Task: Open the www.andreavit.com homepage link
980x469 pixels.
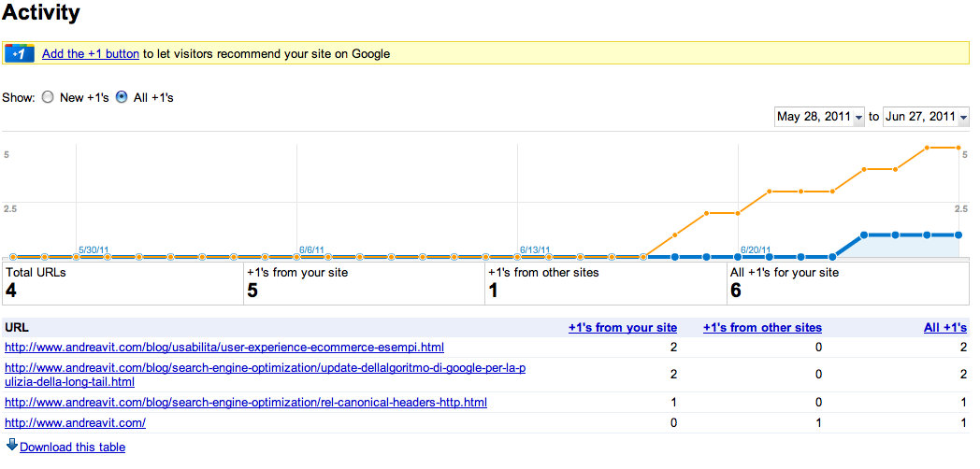Action: (x=75, y=423)
